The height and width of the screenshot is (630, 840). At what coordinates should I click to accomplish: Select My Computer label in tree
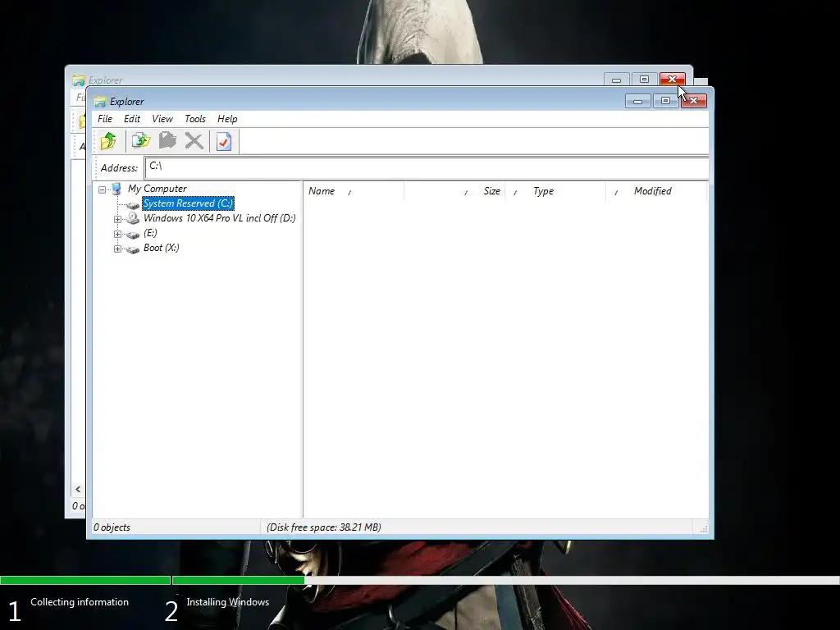tap(157, 189)
